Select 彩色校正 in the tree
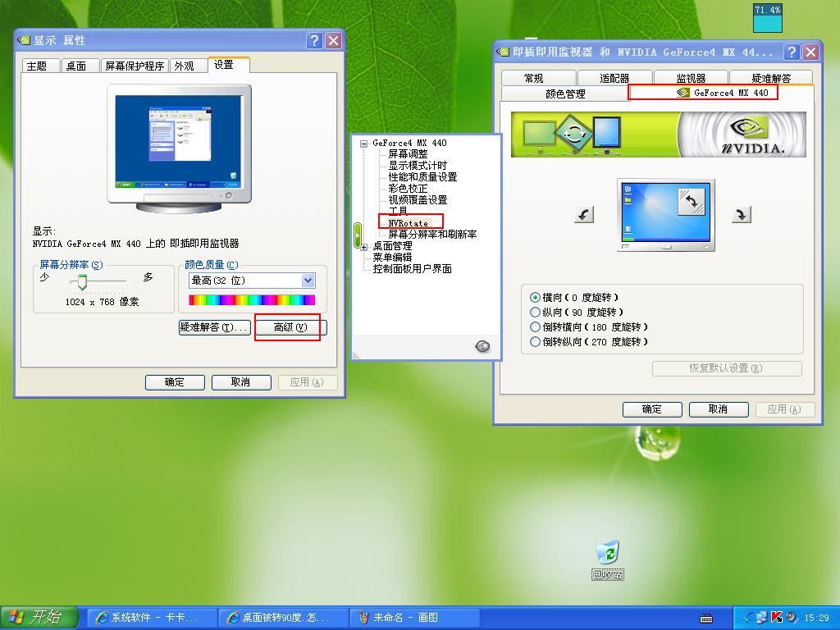 point(408,189)
